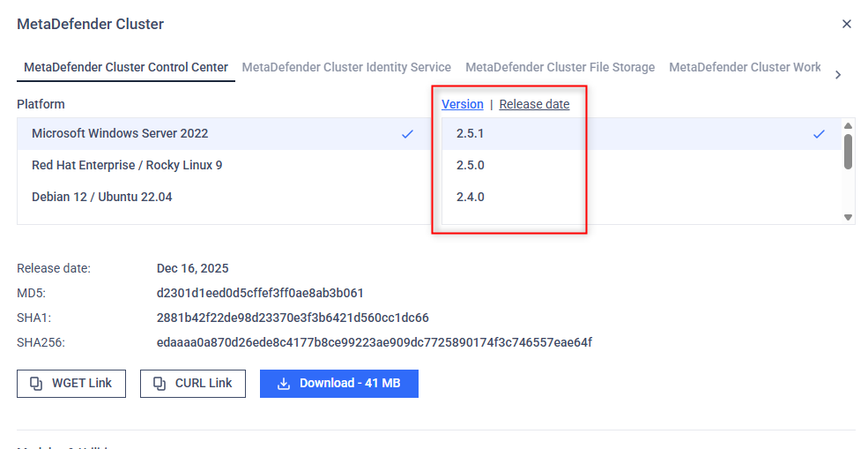Close the MetaDefender Cluster dialog

(x=847, y=24)
